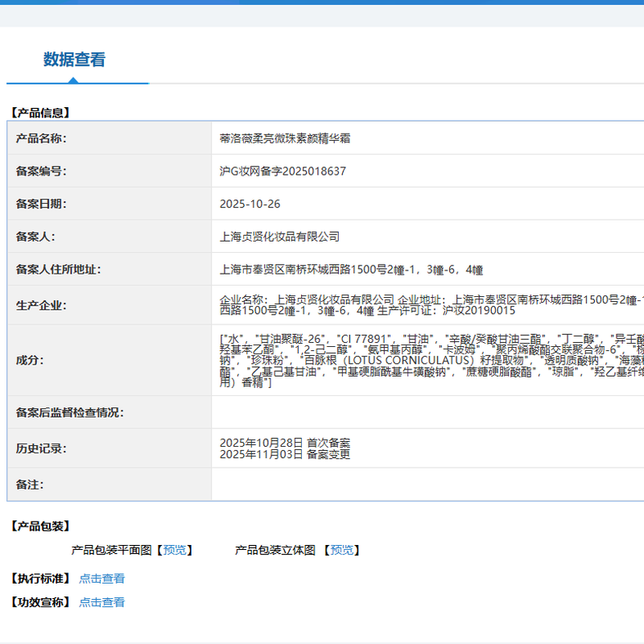The width and height of the screenshot is (644, 644).
Task: Click the 备案人 value 上海贞贤化妆品有限公司
Action: tap(279, 237)
